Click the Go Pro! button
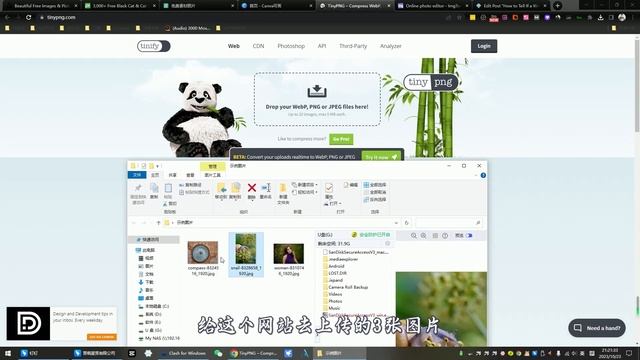 341,139
